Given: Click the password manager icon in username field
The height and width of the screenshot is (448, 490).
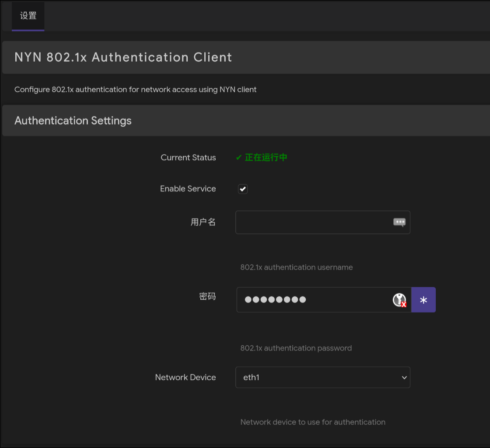Looking at the screenshot, I should [x=399, y=222].
